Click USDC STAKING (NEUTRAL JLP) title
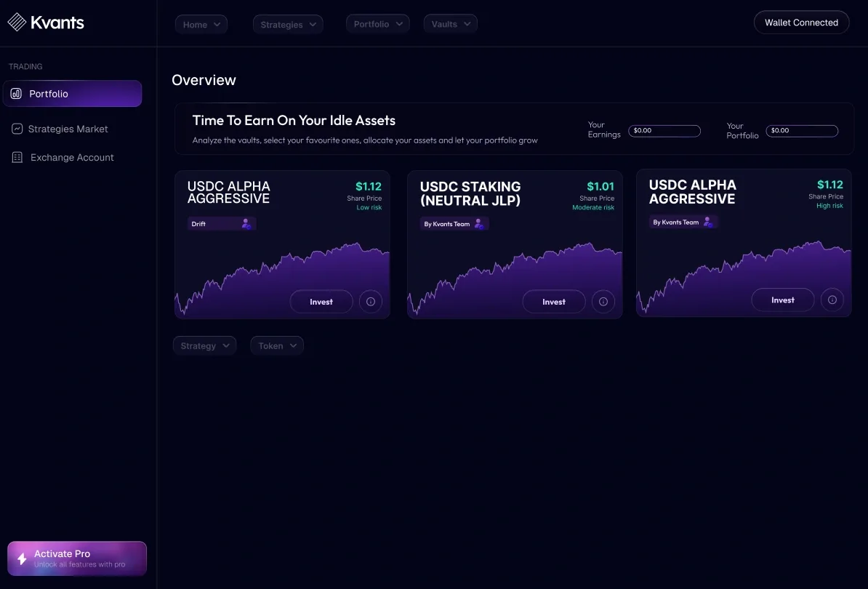This screenshot has width=868, height=589. 470,193
